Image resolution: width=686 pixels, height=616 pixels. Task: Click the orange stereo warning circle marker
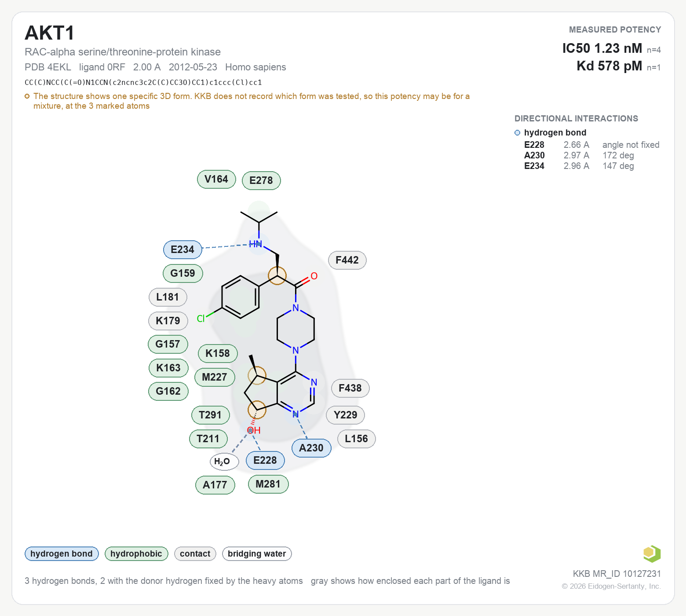(27, 96)
